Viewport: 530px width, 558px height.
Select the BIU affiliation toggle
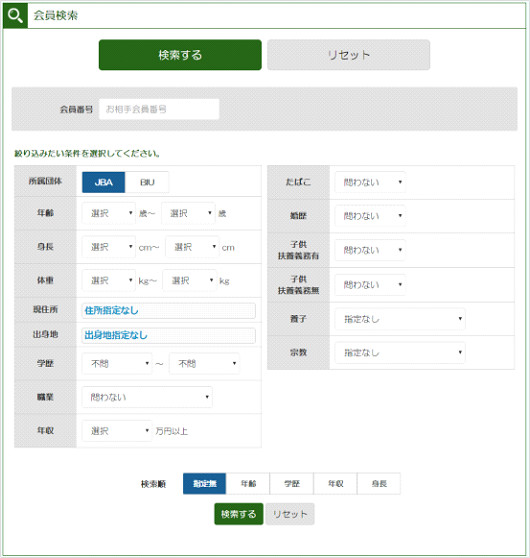[147, 183]
